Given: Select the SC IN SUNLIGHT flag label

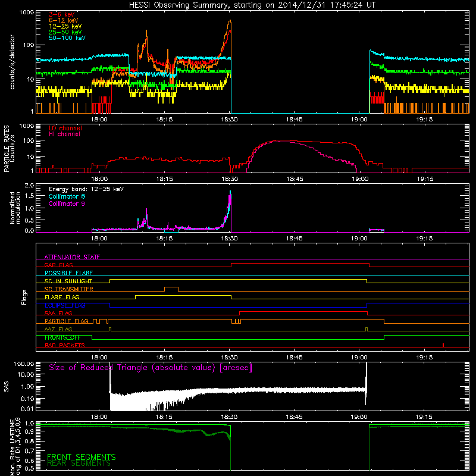Looking at the screenshot, I should 68,281.
